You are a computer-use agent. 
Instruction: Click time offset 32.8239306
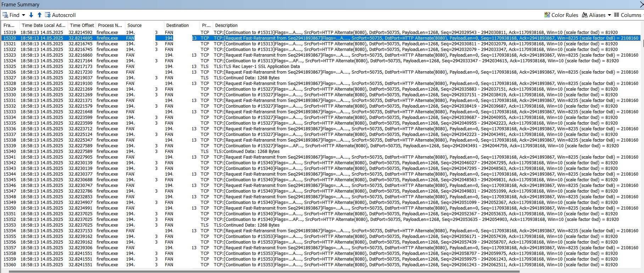click(x=80, y=248)
